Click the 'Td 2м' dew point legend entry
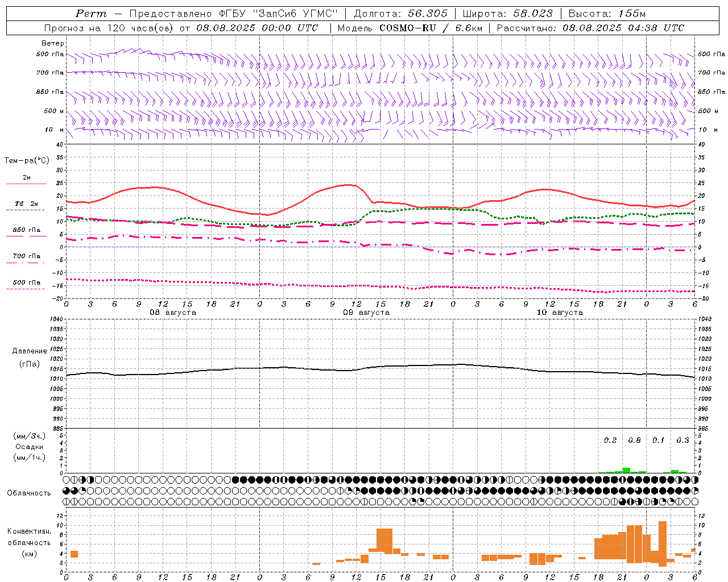 click(26, 203)
